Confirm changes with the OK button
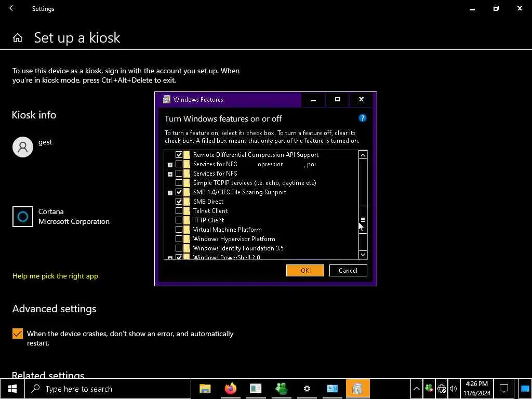The image size is (532, 399). [305, 270]
